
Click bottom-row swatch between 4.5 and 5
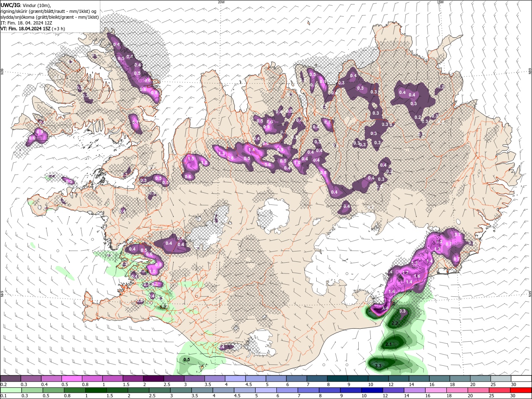coord(244,390)
